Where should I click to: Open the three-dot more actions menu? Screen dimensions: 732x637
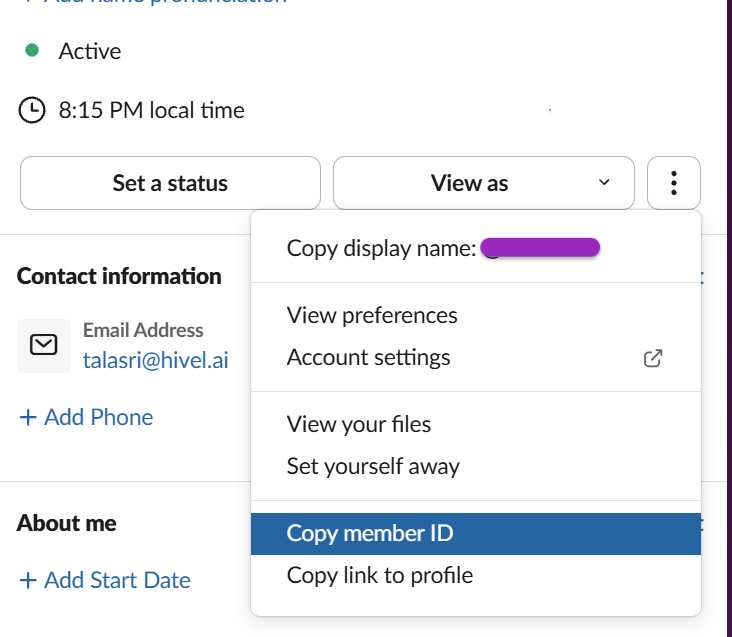click(x=674, y=183)
